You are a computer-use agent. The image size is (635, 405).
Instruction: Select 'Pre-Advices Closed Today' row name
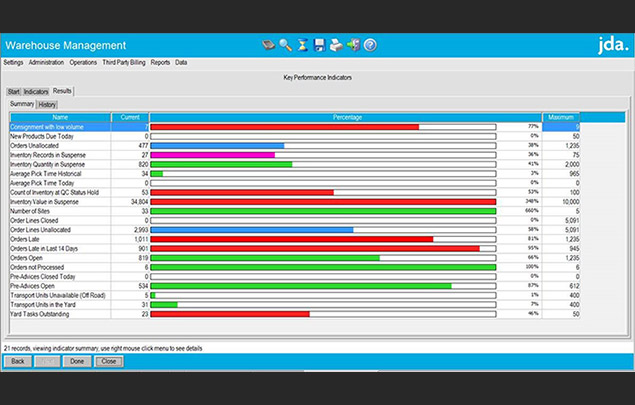coord(43,277)
